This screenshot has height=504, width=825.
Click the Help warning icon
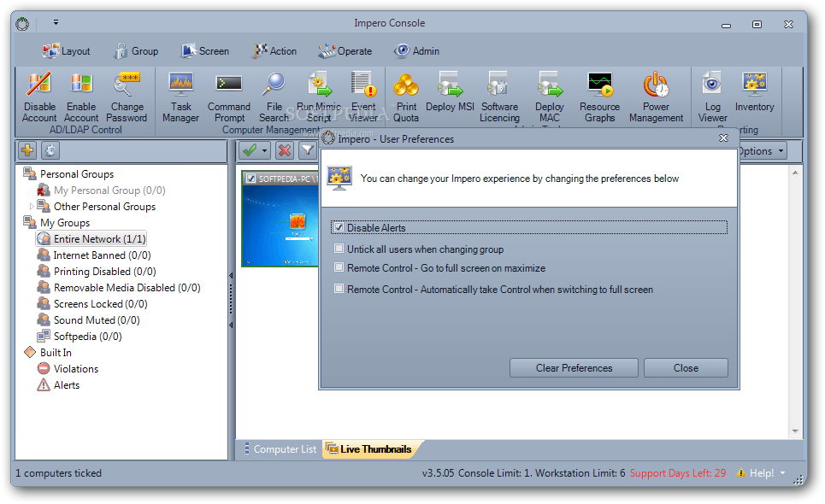741,472
